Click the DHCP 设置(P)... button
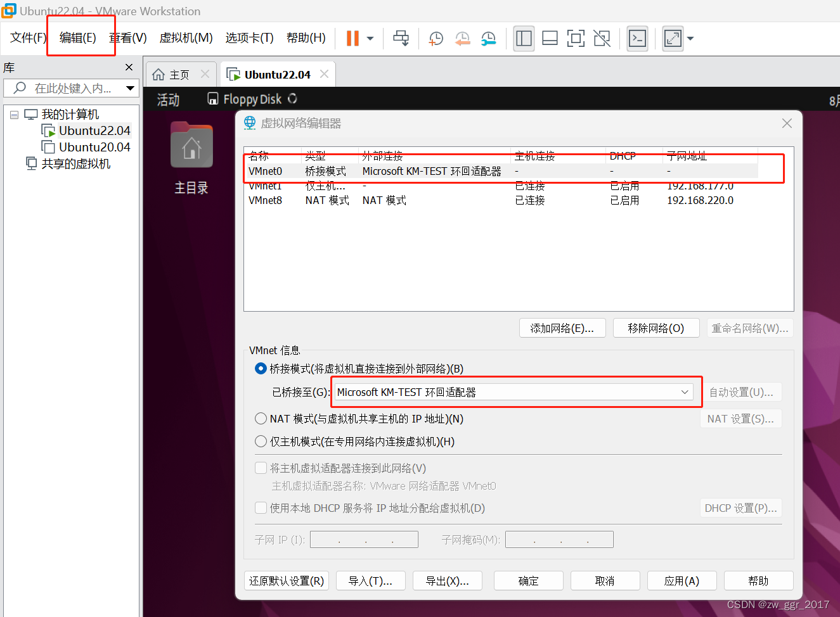The height and width of the screenshot is (617, 840). [x=741, y=508]
